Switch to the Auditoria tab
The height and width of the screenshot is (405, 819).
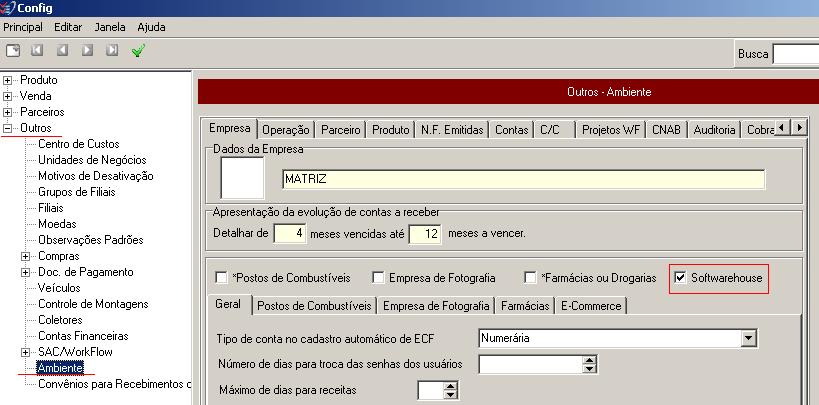coord(714,130)
